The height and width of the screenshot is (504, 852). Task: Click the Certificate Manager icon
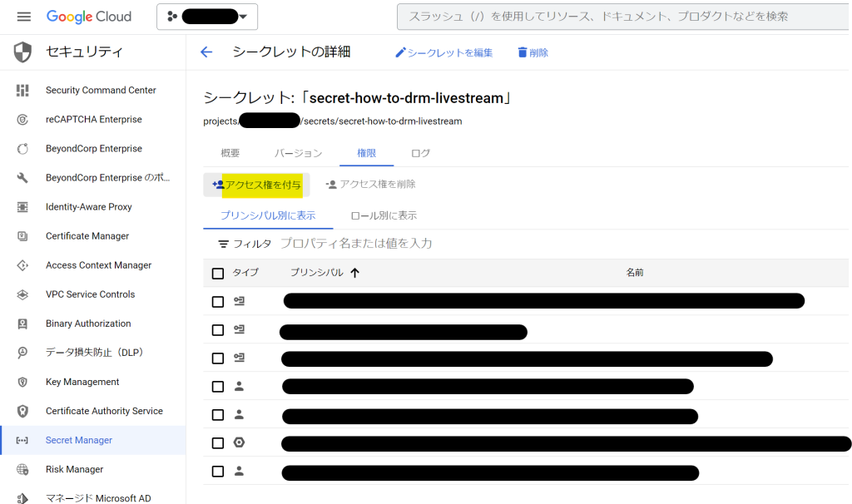point(22,236)
